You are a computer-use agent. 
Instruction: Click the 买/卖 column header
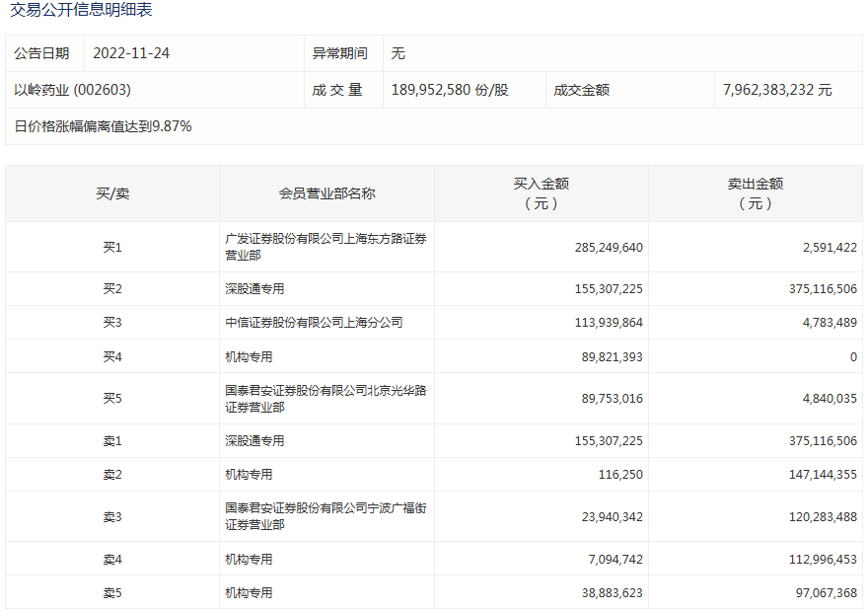pyautogui.click(x=112, y=193)
